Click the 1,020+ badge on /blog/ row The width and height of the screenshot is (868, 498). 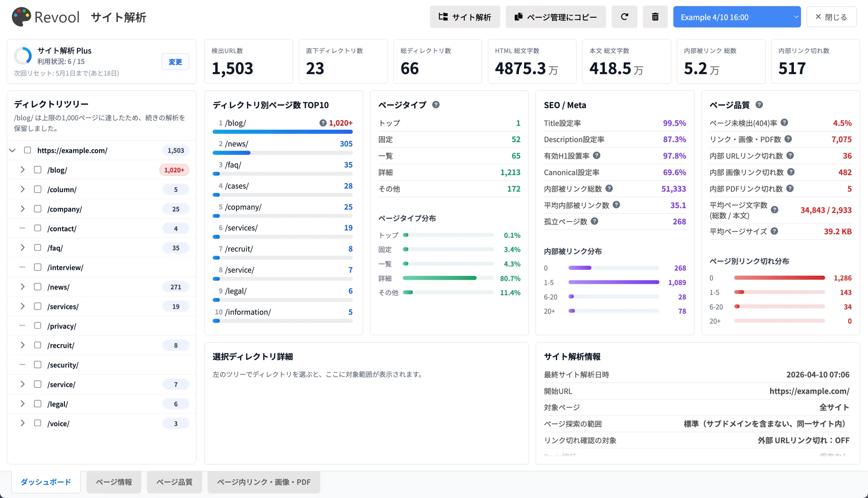click(x=174, y=170)
